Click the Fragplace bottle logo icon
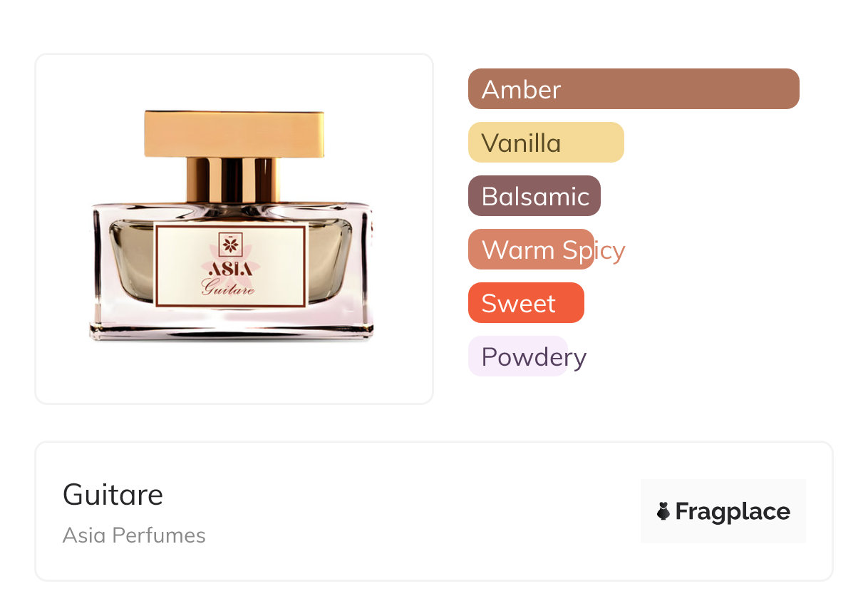Viewport: 868px width, 616px height. tap(663, 511)
